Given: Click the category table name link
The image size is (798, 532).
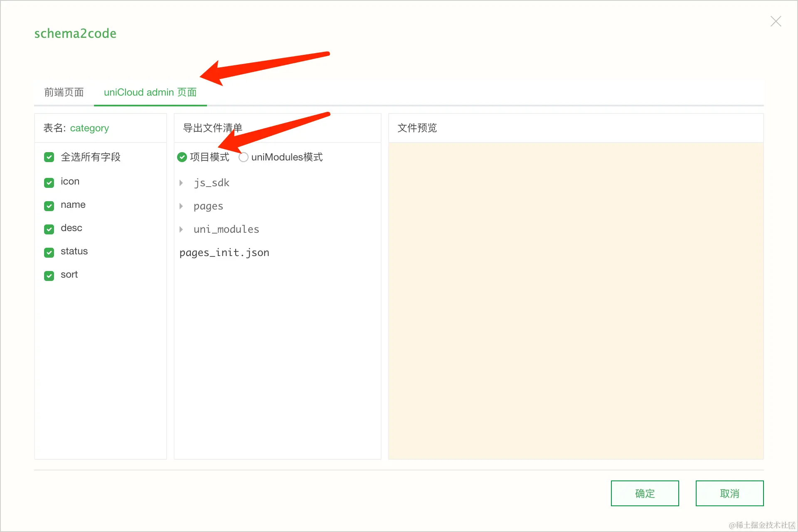Looking at the screenshot, I should click(x=89, y=128).
